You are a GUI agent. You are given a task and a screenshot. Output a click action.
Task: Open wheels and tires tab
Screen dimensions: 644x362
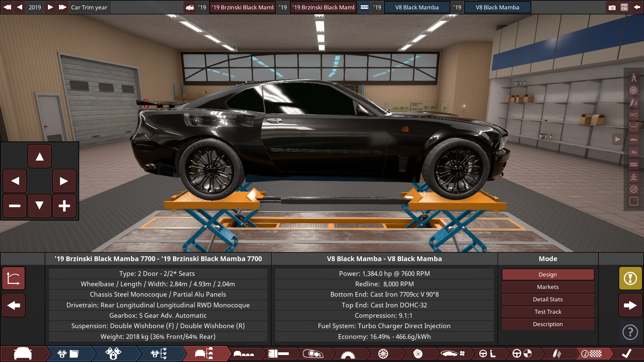point(383,354)
